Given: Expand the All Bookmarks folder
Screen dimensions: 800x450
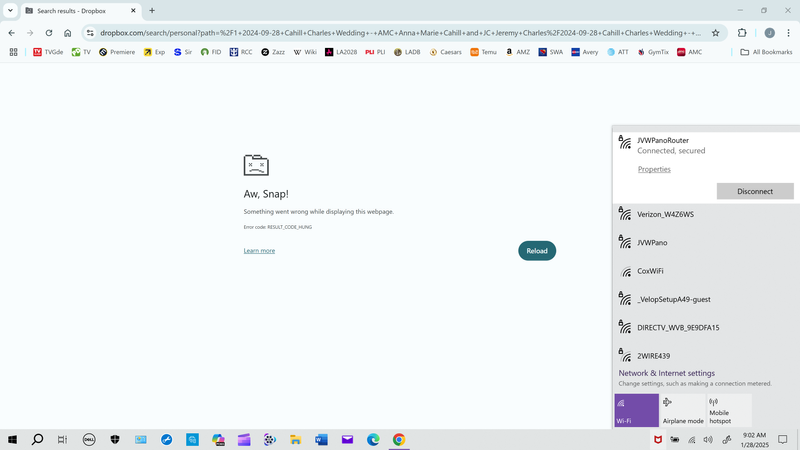Looking at the screenshot, I should tap(766, 52).
